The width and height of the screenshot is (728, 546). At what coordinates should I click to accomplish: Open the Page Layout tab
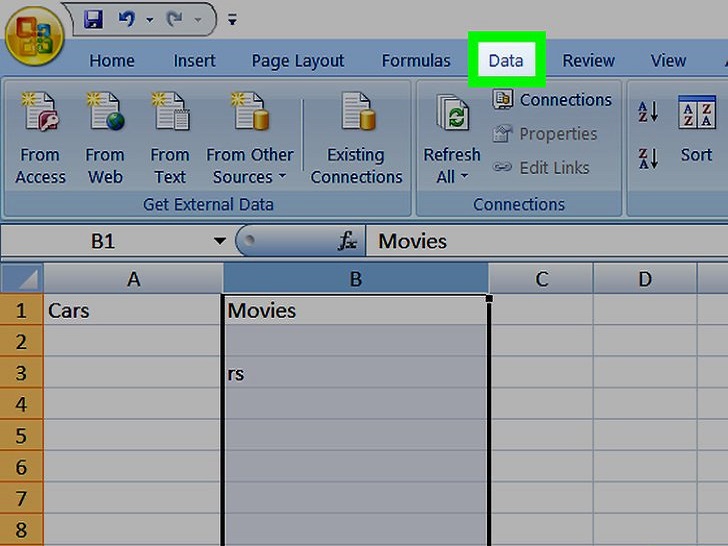tap(298, 61)
